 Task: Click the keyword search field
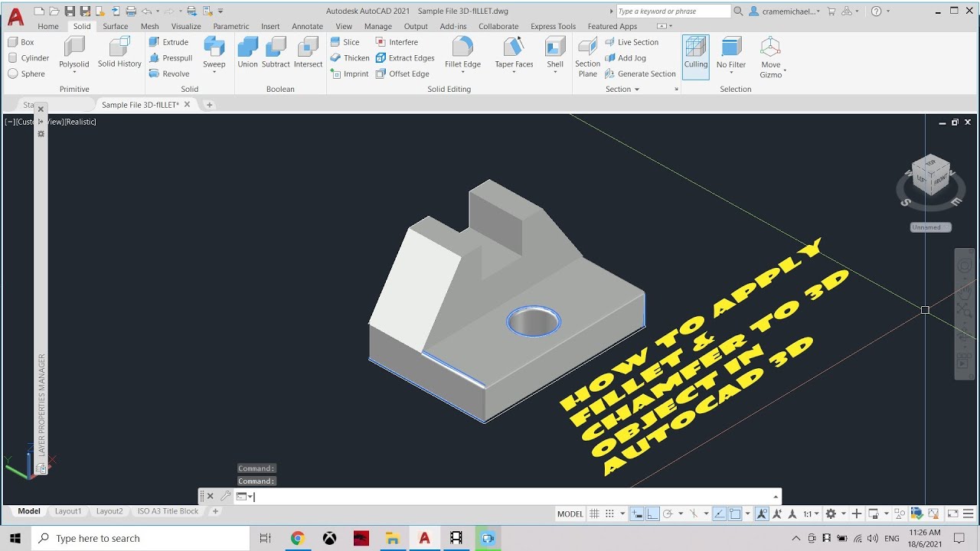[x=673, y=11]
